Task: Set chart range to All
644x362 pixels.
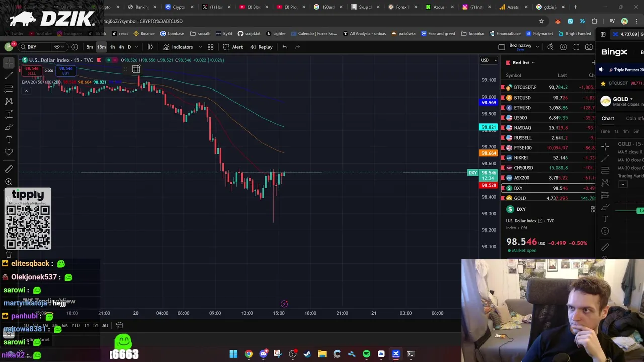Action: point(105,325)
